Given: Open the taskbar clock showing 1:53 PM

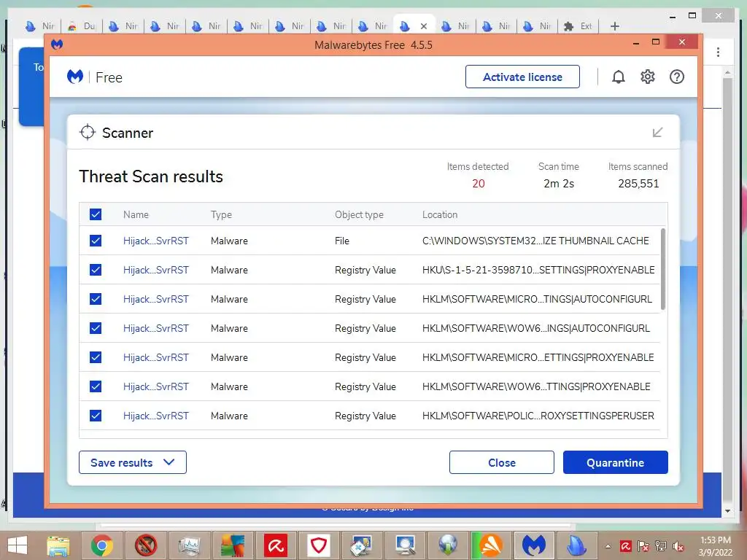Looking at the screenshot, I should 715,546.
